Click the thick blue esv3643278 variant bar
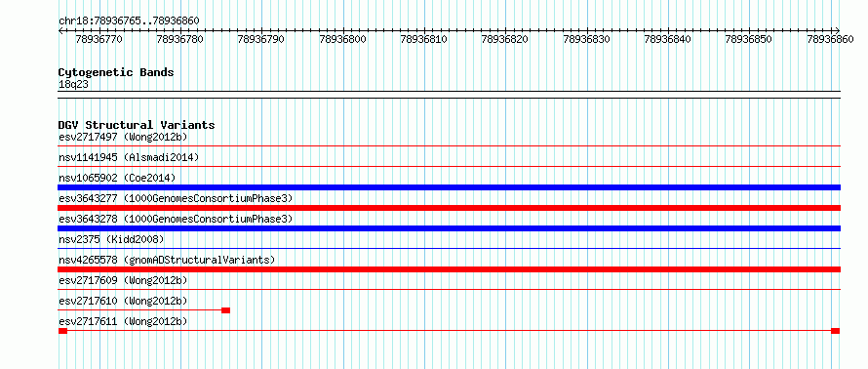The image size is (868, 369). [x=449, y=228]
